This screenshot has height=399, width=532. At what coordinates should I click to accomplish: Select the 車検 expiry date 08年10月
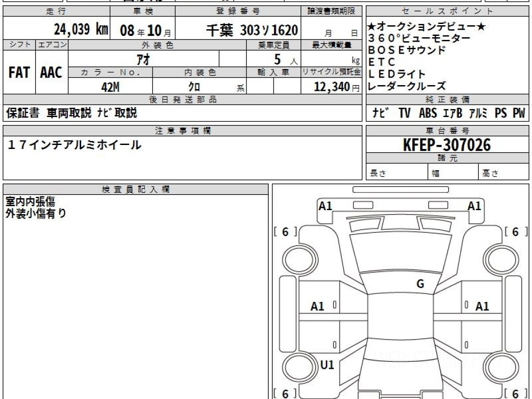(145, 30)
